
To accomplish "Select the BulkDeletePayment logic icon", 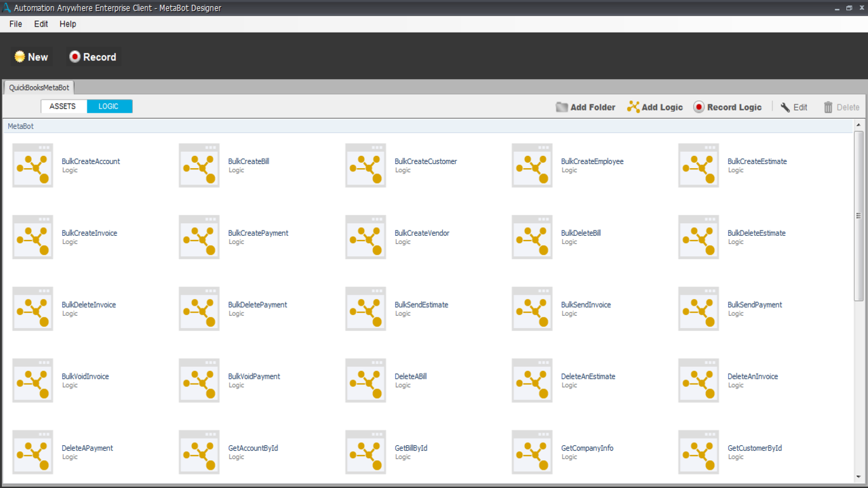I will coord(199,309).
